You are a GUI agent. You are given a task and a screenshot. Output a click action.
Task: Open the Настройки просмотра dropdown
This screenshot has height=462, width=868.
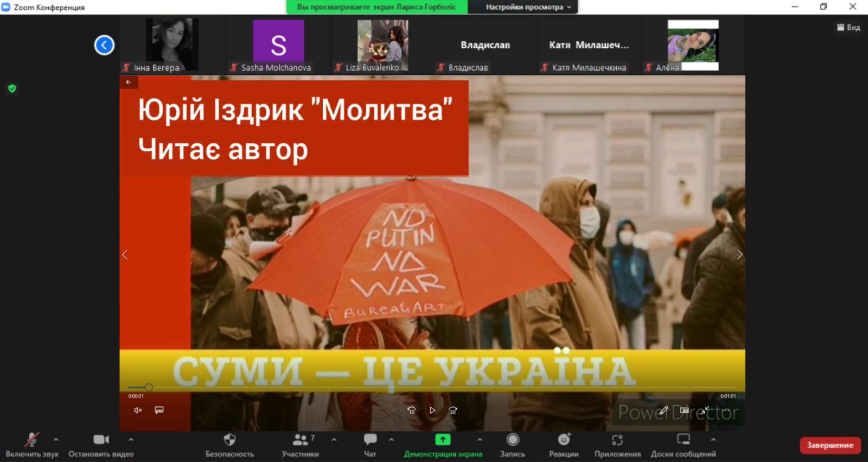(x=528, y=7)
